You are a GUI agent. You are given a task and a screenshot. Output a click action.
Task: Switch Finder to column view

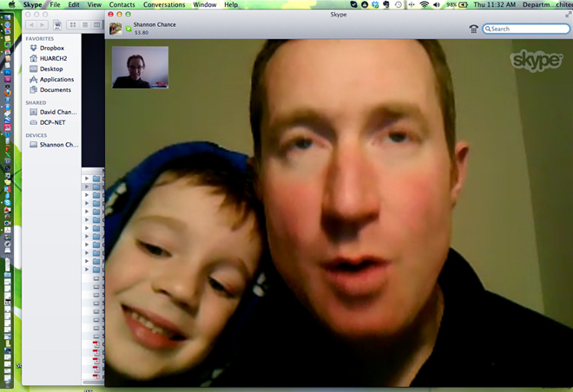96,25
